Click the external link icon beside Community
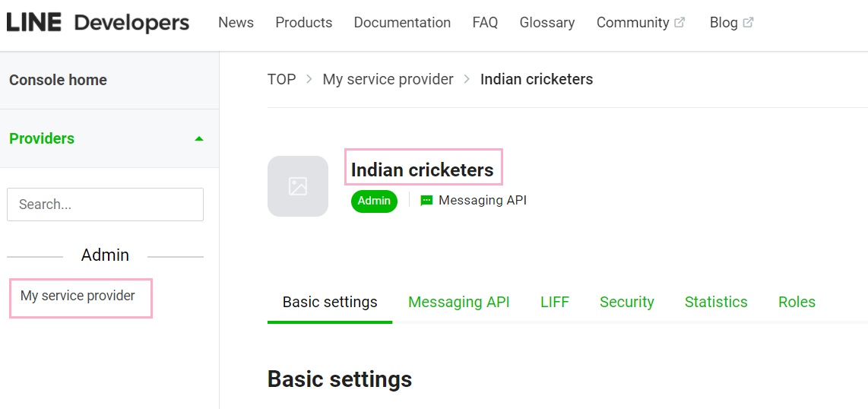Screen dimensions: 868x409 coord(680,23)
